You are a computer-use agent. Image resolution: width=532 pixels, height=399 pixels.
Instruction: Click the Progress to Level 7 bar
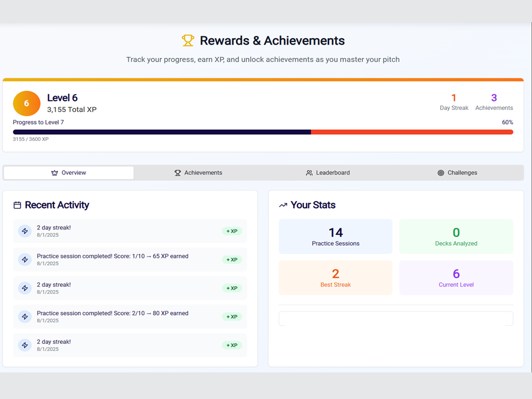[x=263, y=132]
